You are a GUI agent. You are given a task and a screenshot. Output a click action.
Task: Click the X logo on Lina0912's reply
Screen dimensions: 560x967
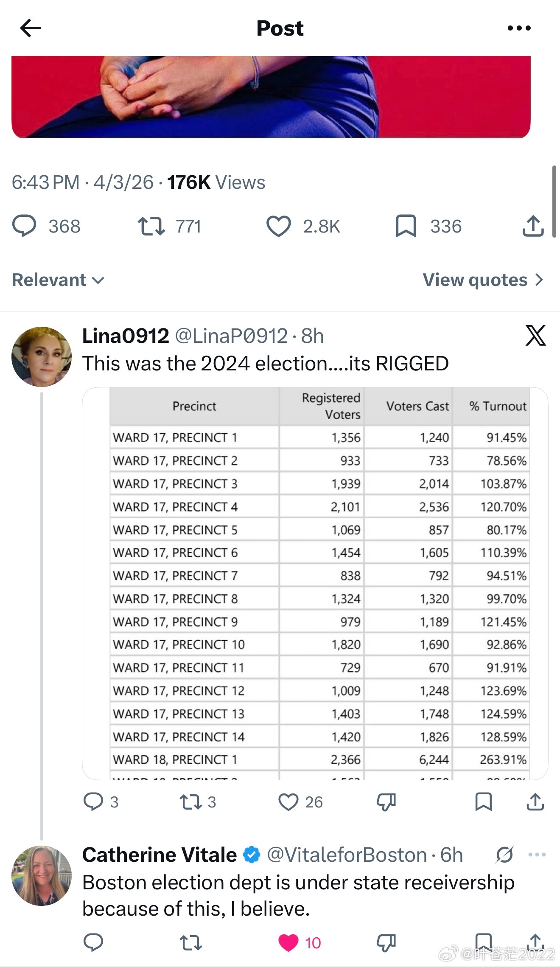tap(535, 336)
